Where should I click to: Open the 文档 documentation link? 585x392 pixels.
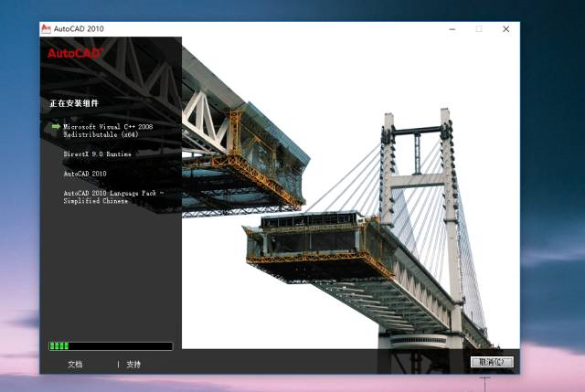pyautogui.click(x=75, y=365)
